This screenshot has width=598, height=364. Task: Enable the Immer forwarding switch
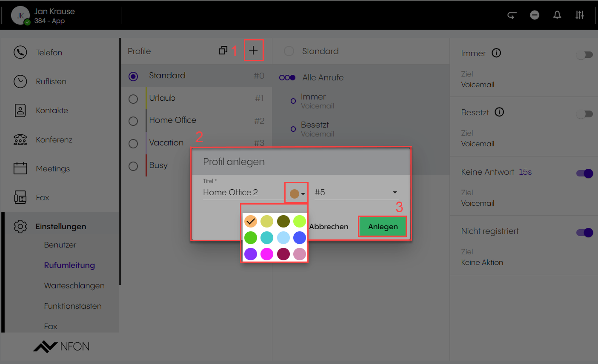click(585, 55)
